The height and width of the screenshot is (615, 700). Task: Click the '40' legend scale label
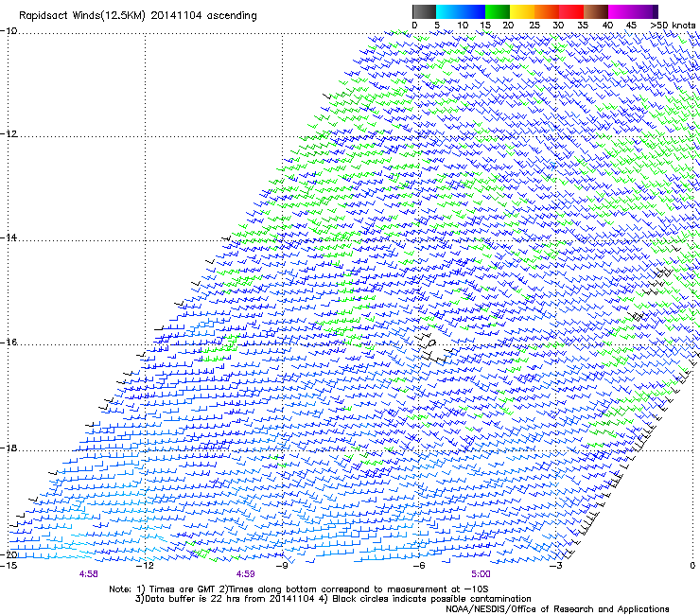coord(607,26)
